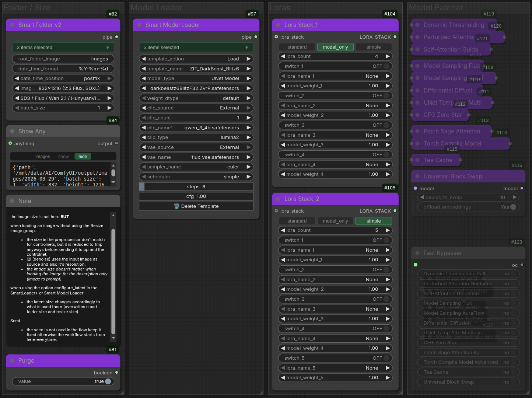Increase blocks_to_swap with its right arrow
Image resolution: width=532 pixels, height=398 pixels.
(515, 198)
